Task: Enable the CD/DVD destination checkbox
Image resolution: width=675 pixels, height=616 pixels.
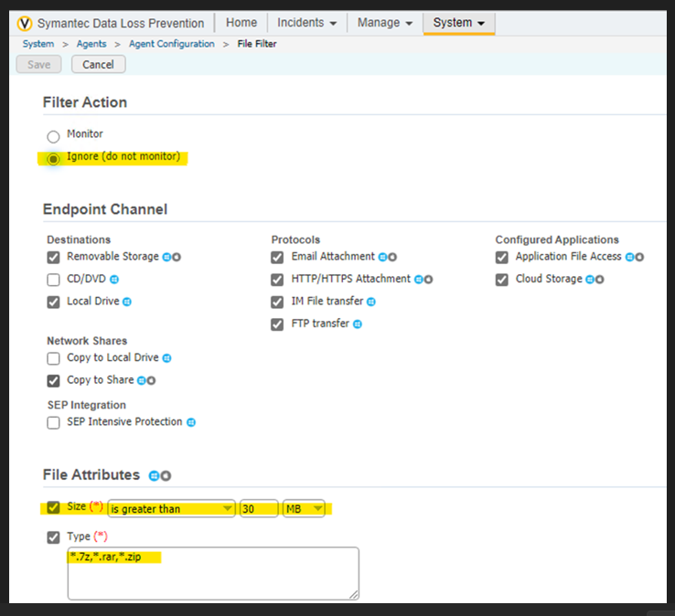Action: pos(53,280)
